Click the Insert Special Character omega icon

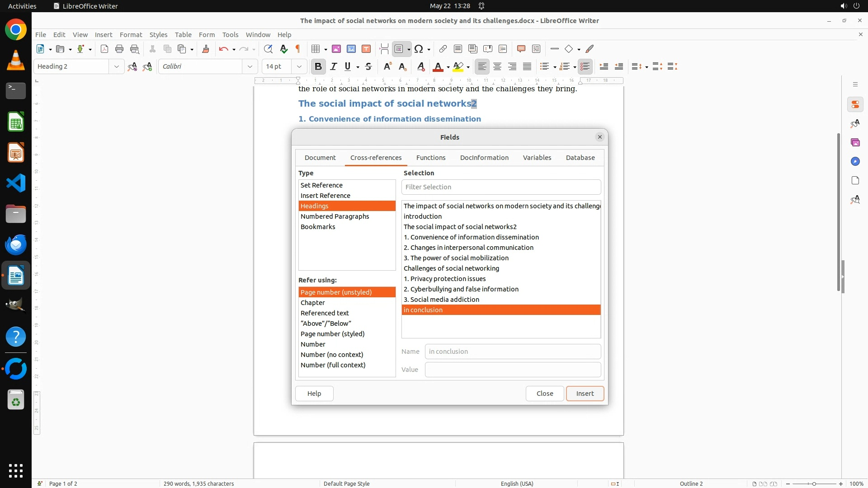(x=419, y=49)
